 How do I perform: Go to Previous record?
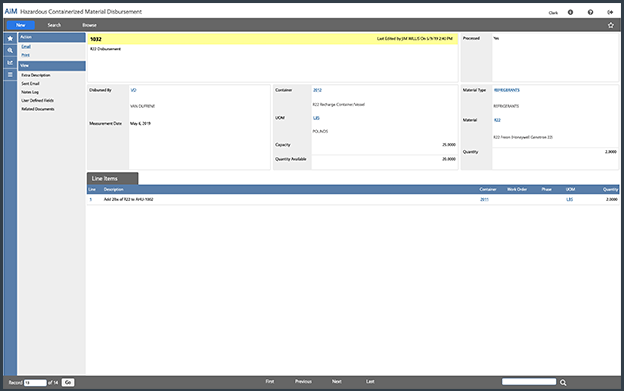[303, 381]
